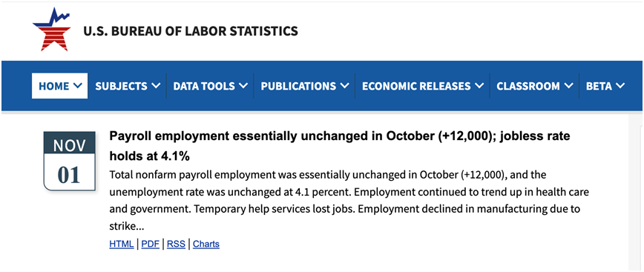Click the U.S. Bureau of Labor Statistics title
The height and width of the screenshot is (272, 644).
coord(191,31)
